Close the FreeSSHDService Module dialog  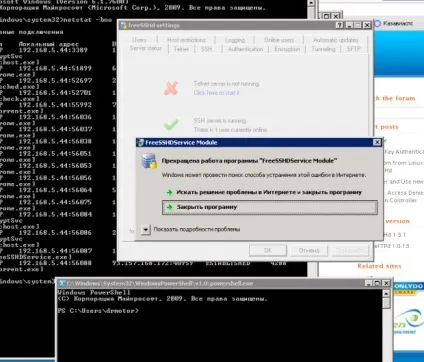[377, 142]
